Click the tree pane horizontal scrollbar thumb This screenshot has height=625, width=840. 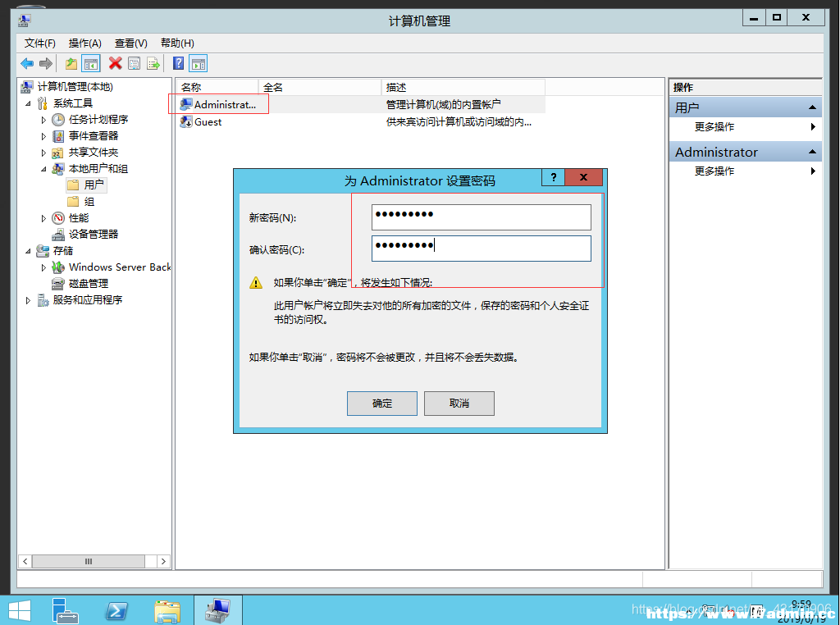click(x=89, y=561)
